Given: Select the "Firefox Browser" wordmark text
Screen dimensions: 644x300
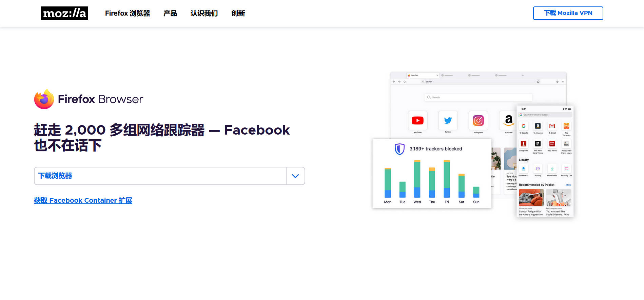Looking at the screenshot, I should click(x=100, y=99).
